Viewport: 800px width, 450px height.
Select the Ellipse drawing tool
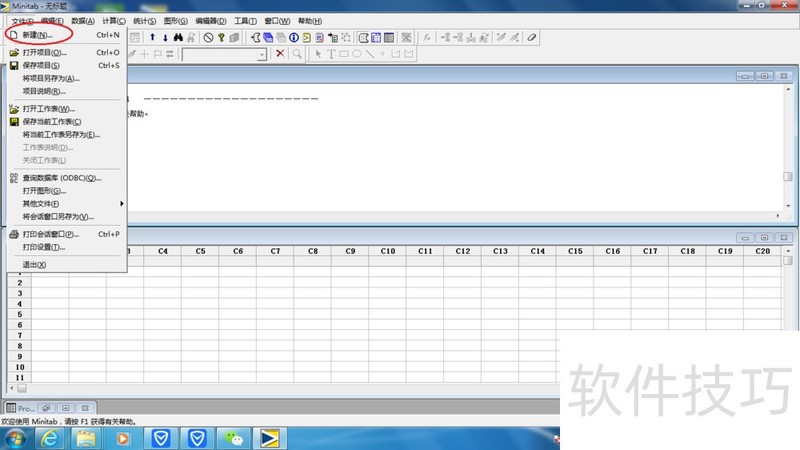pos(357,54)
